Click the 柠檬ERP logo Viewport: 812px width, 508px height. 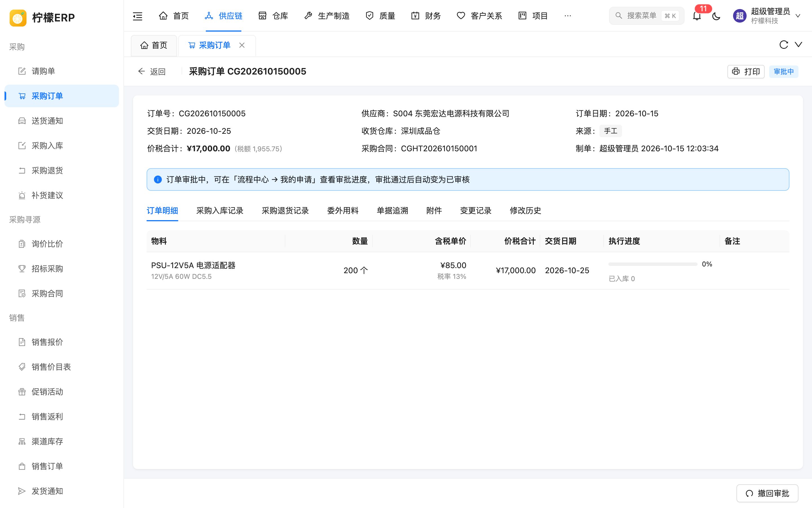42,17
